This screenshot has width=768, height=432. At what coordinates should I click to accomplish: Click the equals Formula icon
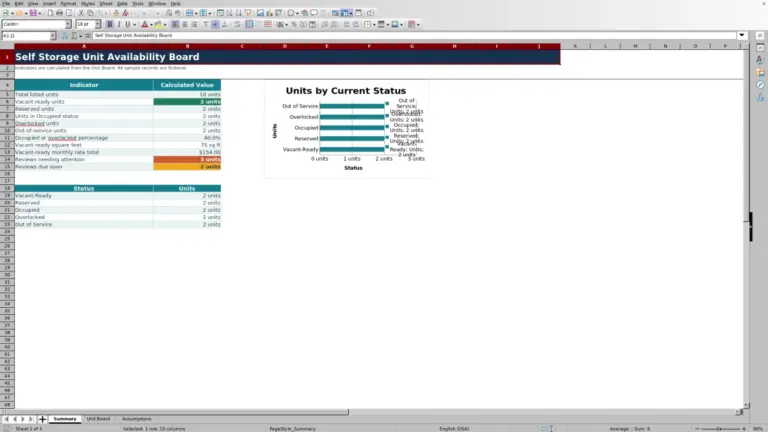point(88,35)
